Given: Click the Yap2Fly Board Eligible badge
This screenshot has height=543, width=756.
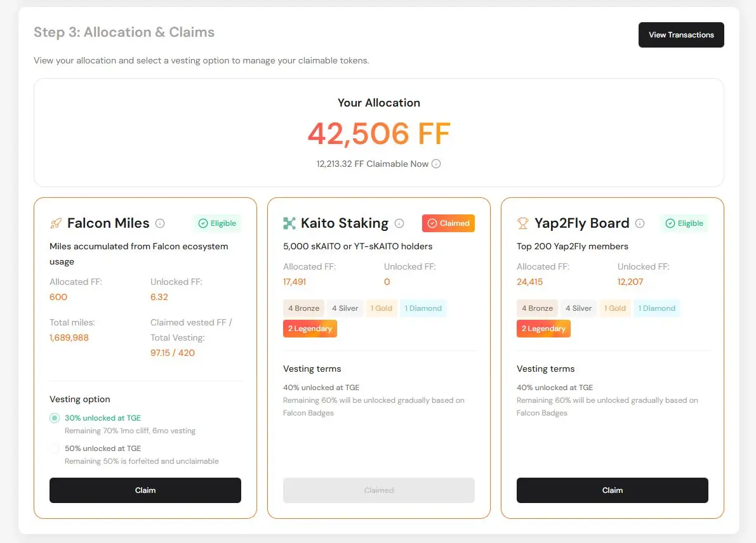Looking at the screenshot, I should coord(684,223).
